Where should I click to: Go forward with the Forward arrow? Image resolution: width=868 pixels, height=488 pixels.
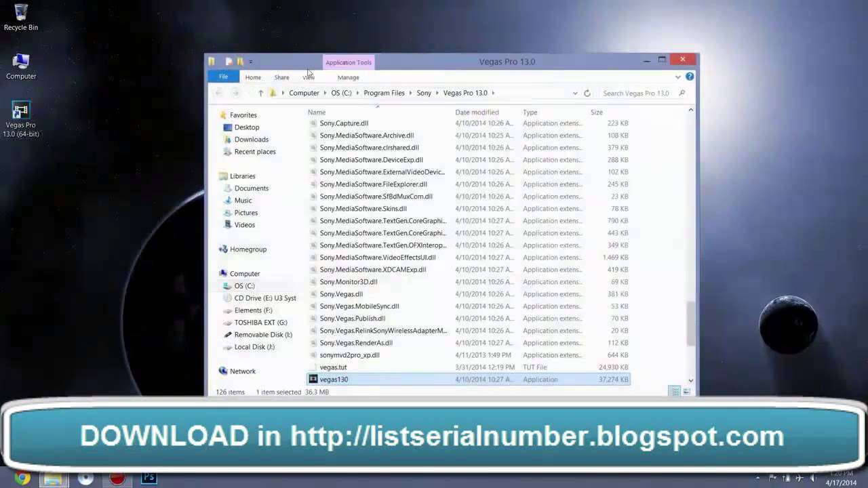coord(235,93)
